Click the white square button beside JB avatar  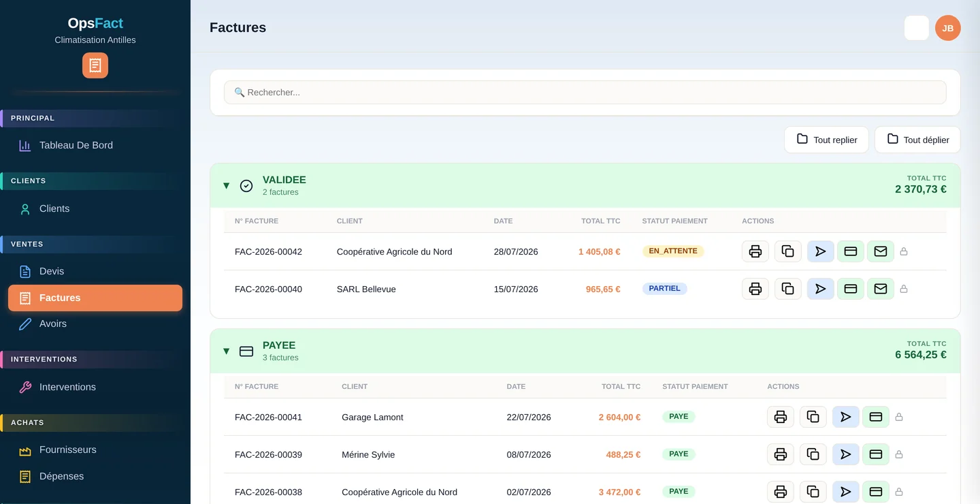coord(917,28)
